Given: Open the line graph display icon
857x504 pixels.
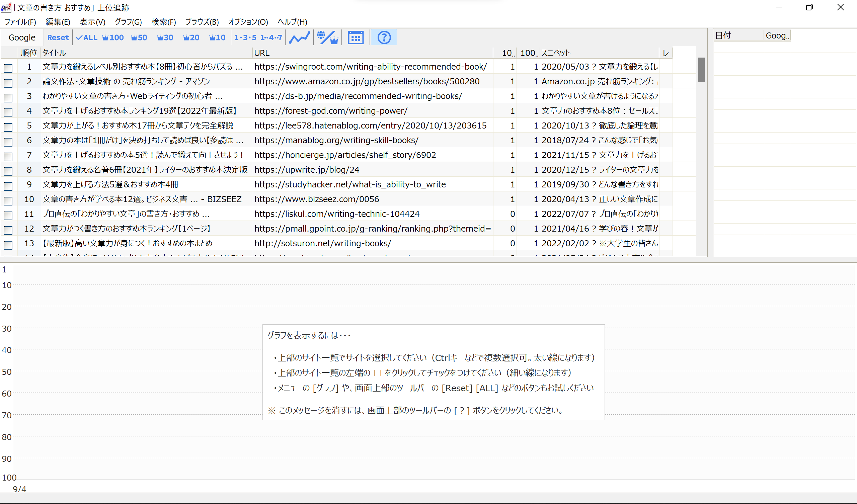Looking at the screenshot, I should pos(299,37).
